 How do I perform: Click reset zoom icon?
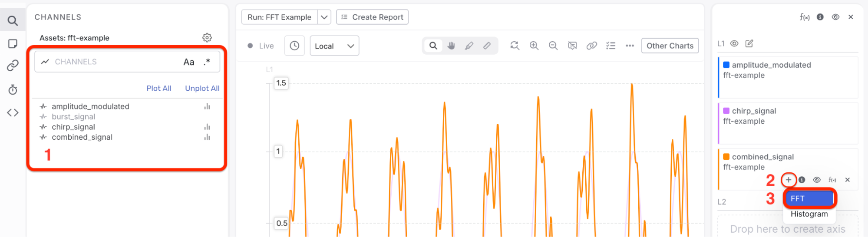tap(515, 46)
